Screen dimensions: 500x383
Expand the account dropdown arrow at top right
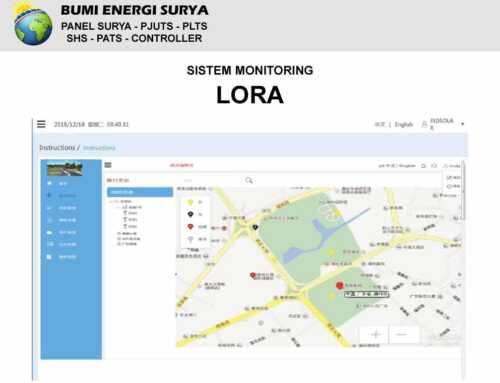pyautogui.click(x=462, y=124)
